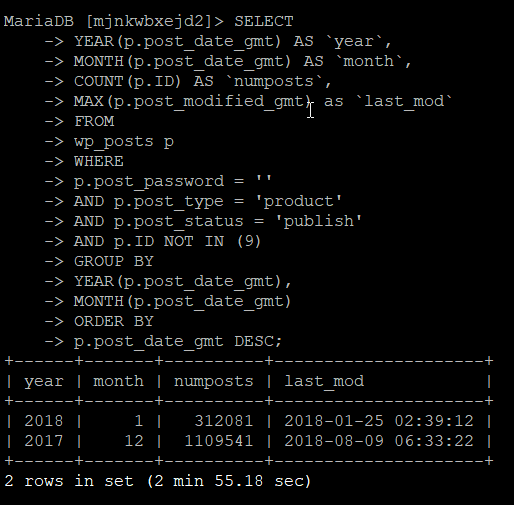The width and height of the screenshot is (514, 505).
Task: Click the wp_posts table name
Action: point(114,142)
